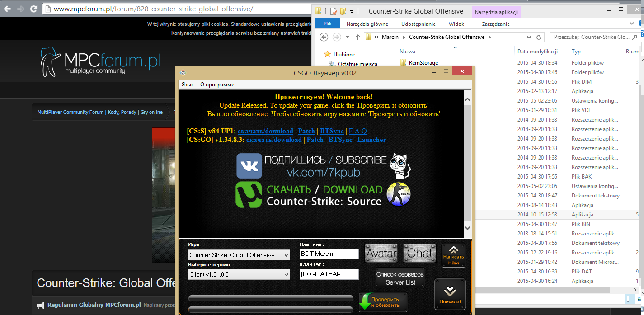644x315 pixels.
Task: Open Regulamin Globalny MPCforum.pl thread
Action: pos(94,305)
